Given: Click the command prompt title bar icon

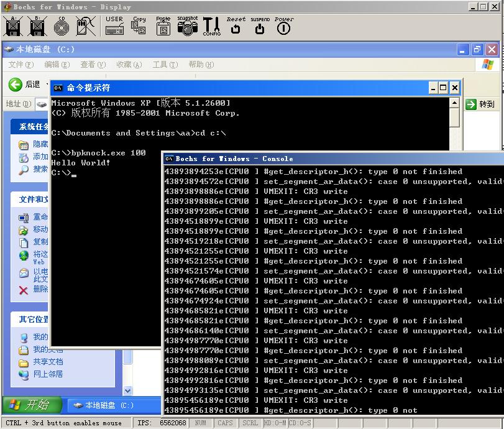Looking at the screenshot, I should (x=58, y=88).
